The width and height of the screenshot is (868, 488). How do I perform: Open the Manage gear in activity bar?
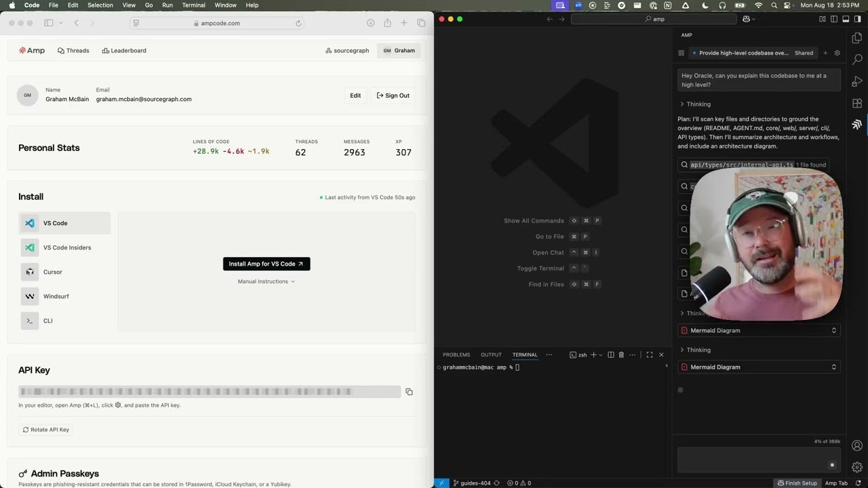pyautogui.click(x=857, y=467)
